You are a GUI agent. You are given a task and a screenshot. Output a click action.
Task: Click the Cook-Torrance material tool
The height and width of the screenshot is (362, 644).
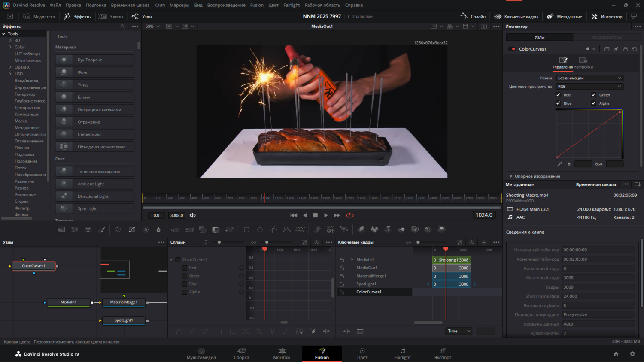click(x=95, y=60)
